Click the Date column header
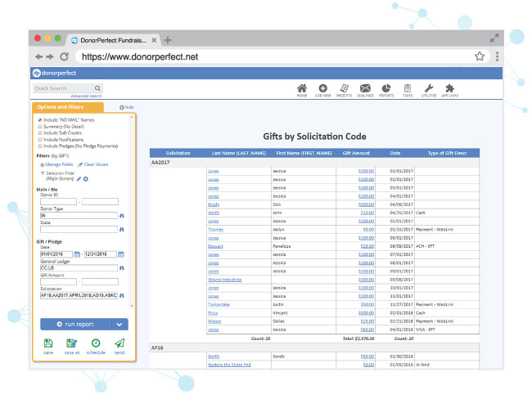This screenshot has width=532, height=399. coord(395,153)
